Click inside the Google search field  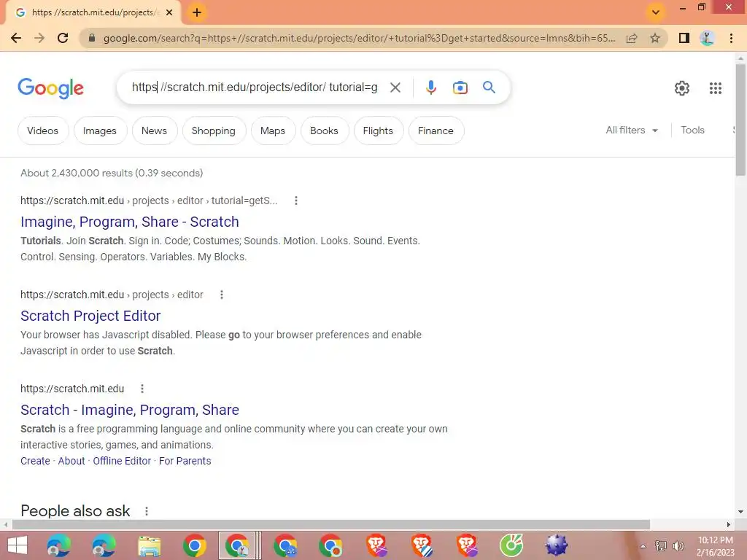pyautogui.click(x=255, y=87)
